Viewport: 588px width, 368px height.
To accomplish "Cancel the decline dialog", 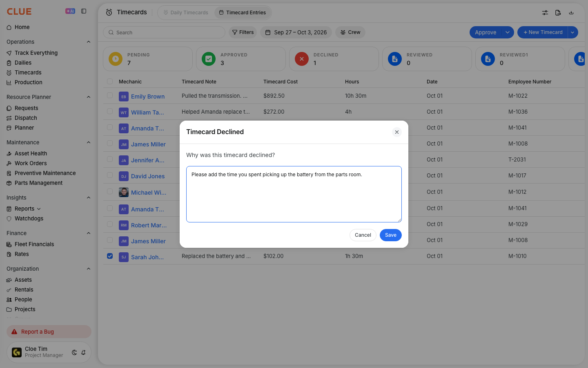I will point(363,235).
